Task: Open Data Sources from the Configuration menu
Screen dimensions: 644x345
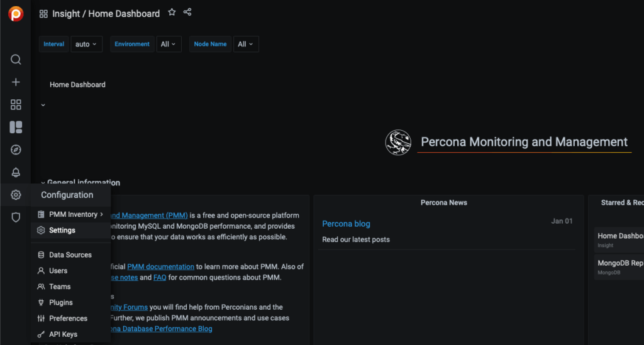Action: [70, 255]
